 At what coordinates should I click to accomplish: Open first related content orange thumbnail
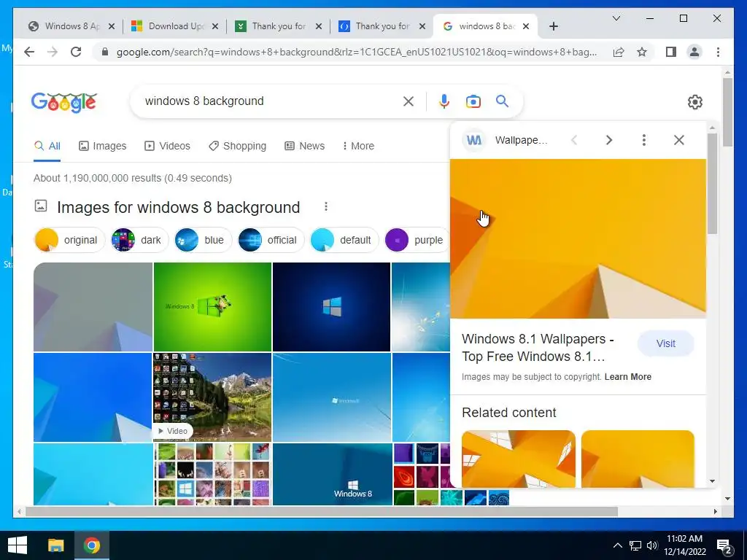click(519, 459)
